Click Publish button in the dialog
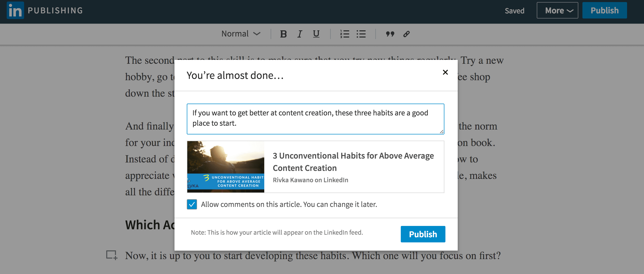644x274 pixels. pyautogui.click(x=423, y=234)
